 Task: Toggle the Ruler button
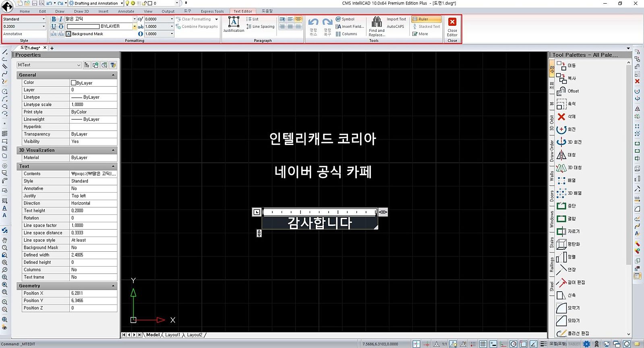(x=427, y=19)
